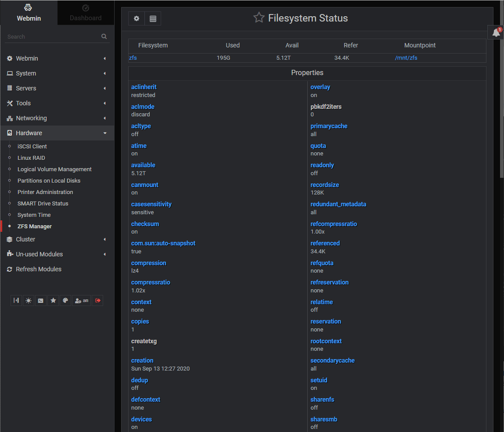The image size is (504, 432).
Task: Switch to the Dashboard tab
Action: 85,13
